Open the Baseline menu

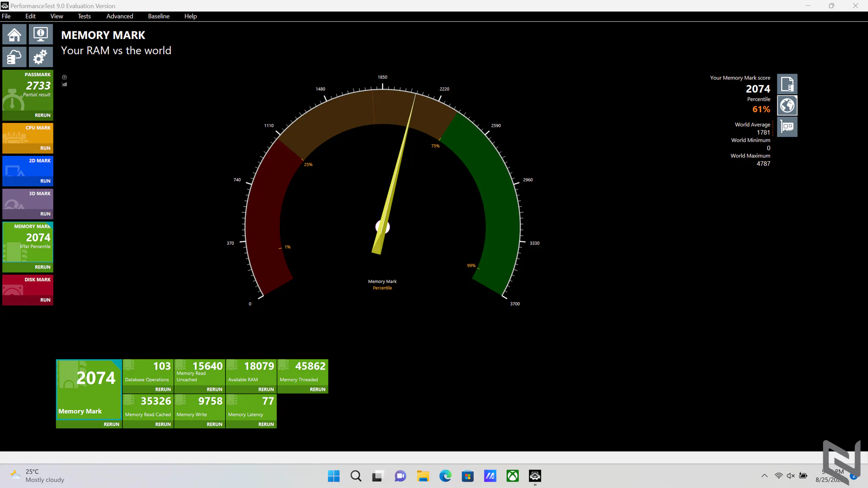(x=159, y=16)
